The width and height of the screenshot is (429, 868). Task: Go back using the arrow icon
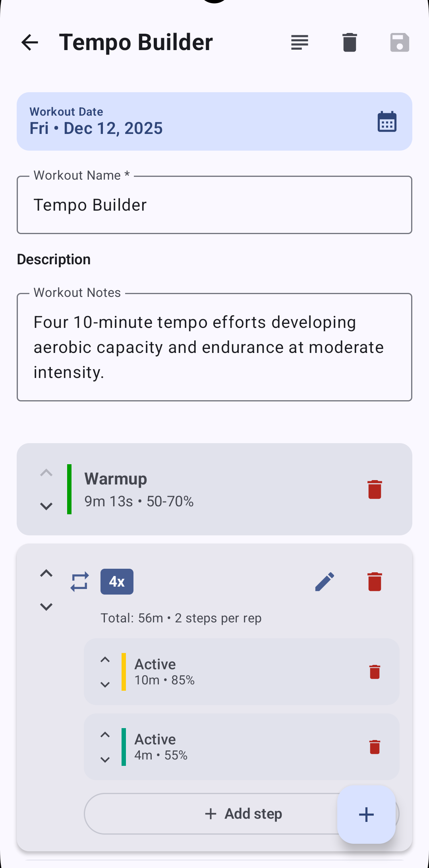coord(30,43)
